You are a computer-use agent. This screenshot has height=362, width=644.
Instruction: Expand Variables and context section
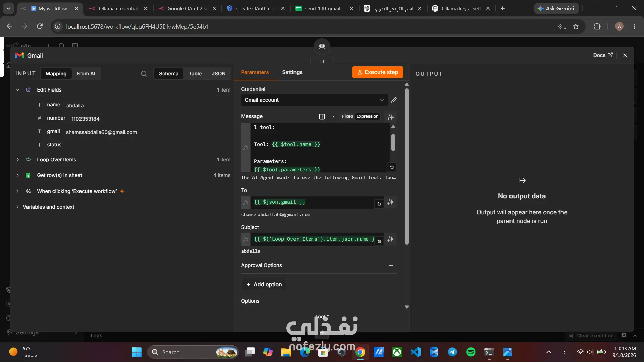click(18, 207)
